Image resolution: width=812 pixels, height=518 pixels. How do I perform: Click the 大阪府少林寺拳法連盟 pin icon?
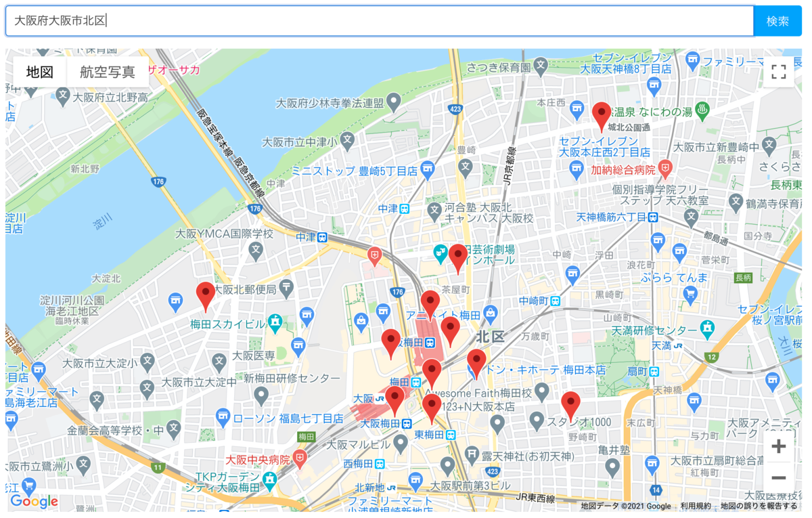(x=393, y=103)
